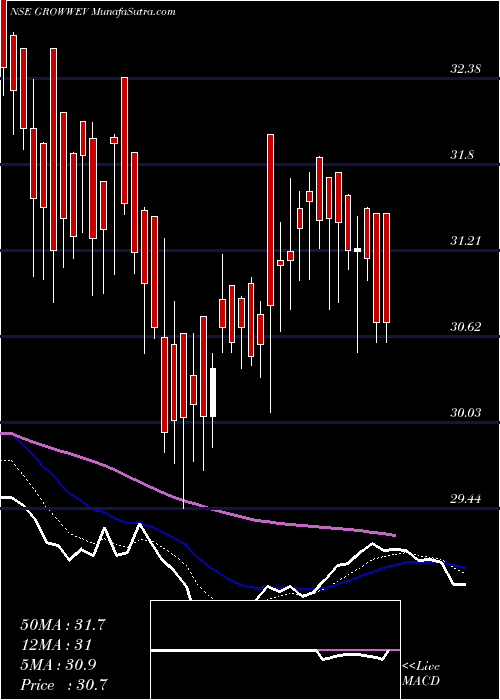Click the 50MA : 31.7 reading
The height and width of the screenshot is (700, 500).
[x=63, y=625]
